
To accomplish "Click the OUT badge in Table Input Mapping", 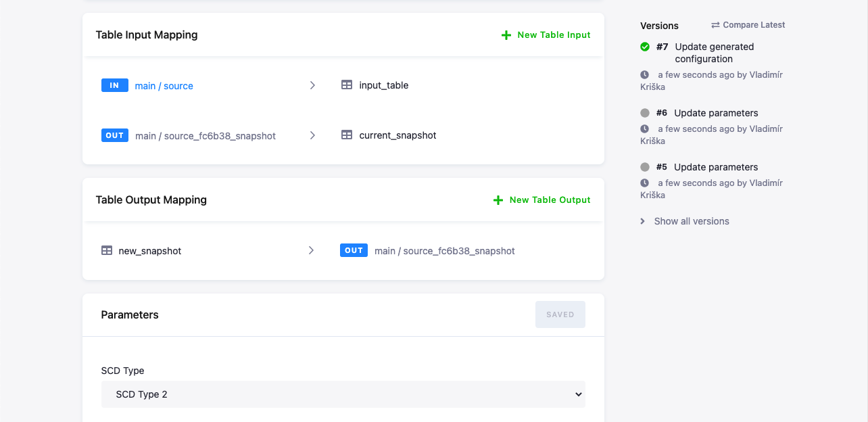I will (115, 135).
